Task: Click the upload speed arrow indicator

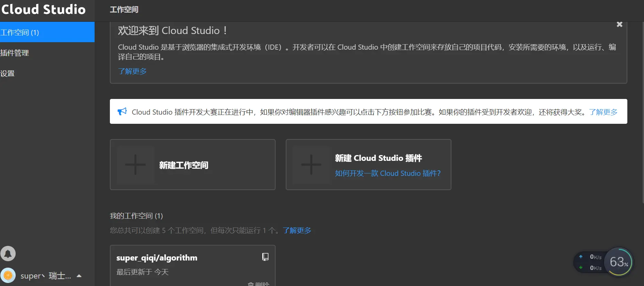Action: coord(581,257)
